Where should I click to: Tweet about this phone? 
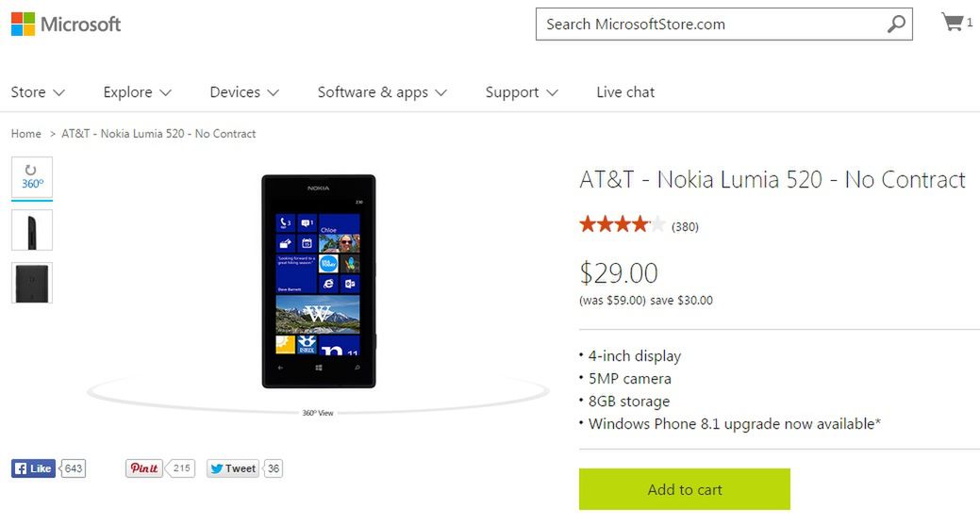232,468
